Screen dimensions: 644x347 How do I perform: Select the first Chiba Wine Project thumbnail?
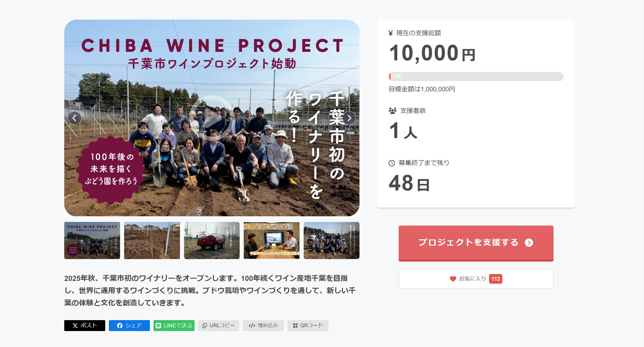click(x=92, y=240)
